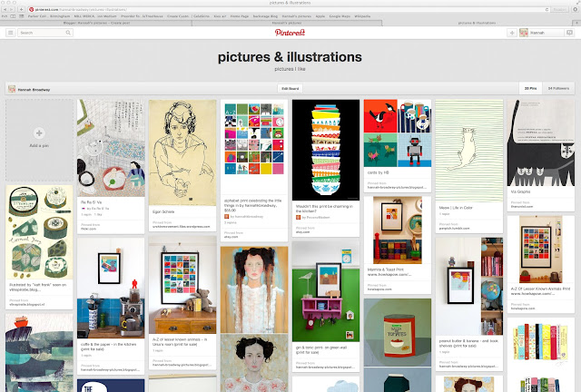581x392 pixels.
Task: Click the Add a pin plus icon
Action: pos(39,133)
